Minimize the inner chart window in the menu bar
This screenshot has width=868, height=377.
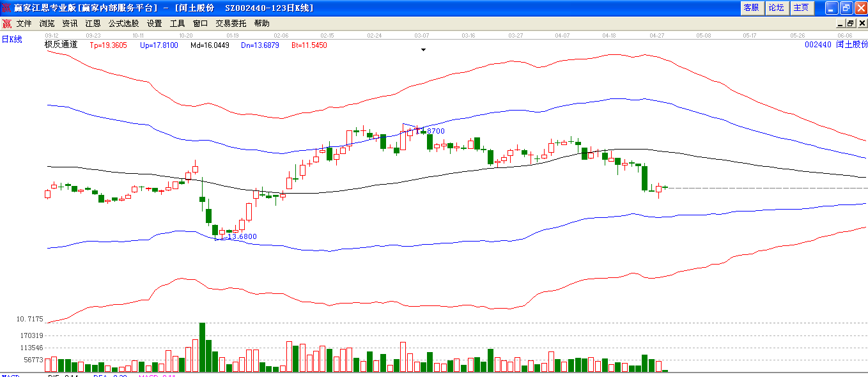[841, 23]
